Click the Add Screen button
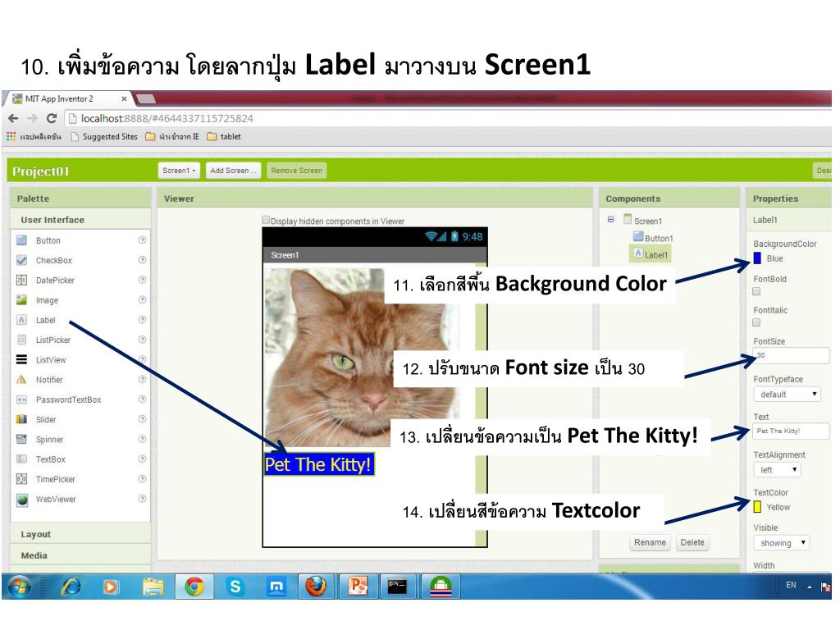This screenshot has height=630, width=840. coord(233,171)
